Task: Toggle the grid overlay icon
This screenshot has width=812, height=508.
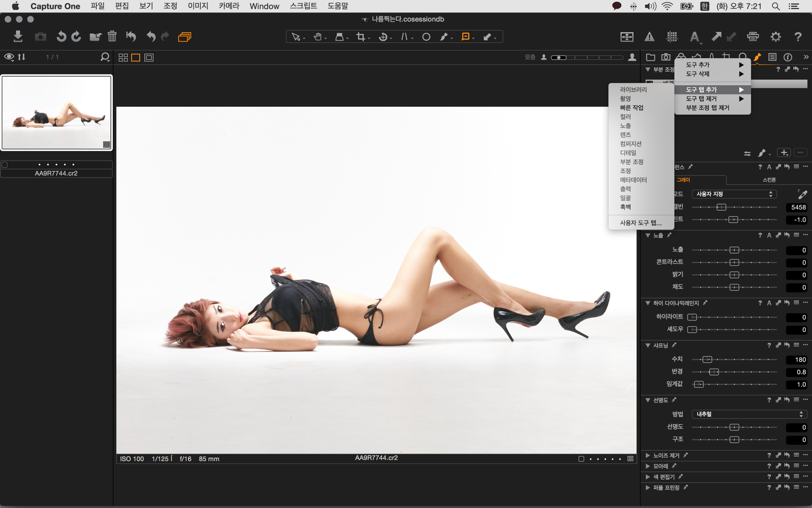Action: click(672, 37)
